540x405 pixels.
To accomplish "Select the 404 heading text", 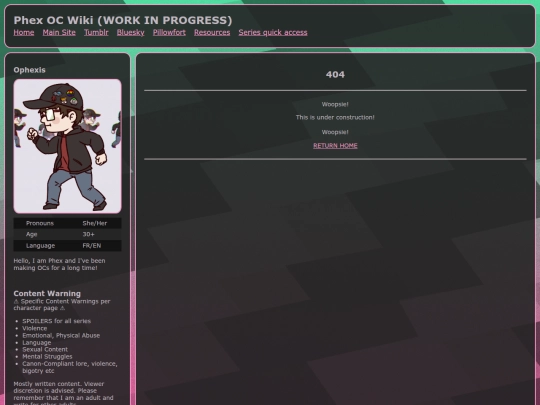I will (x=335, y=74).
